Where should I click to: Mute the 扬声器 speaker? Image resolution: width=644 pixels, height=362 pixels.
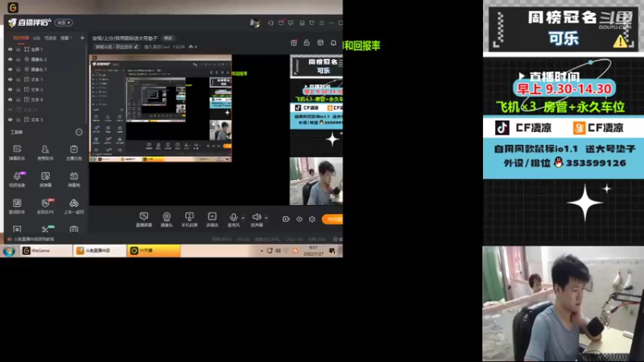click(257, 220)
